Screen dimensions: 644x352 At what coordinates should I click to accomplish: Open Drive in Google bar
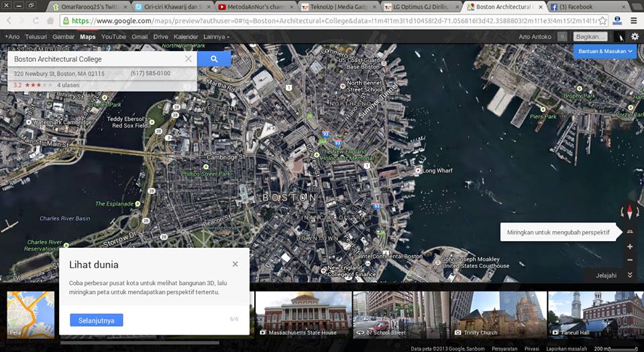[160, 36]
